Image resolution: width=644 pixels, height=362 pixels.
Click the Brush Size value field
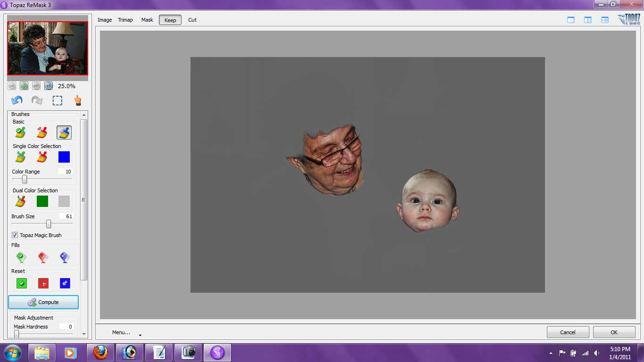[66, 216]
